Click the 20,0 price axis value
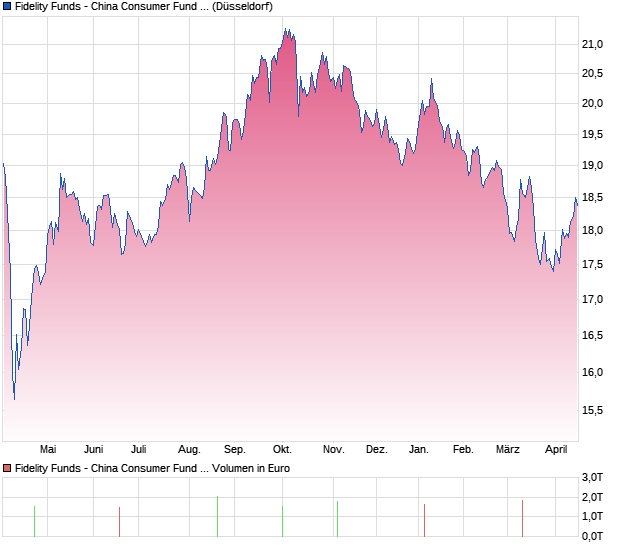Viewport: 620px width, 546px height. (x=592, y=104)
